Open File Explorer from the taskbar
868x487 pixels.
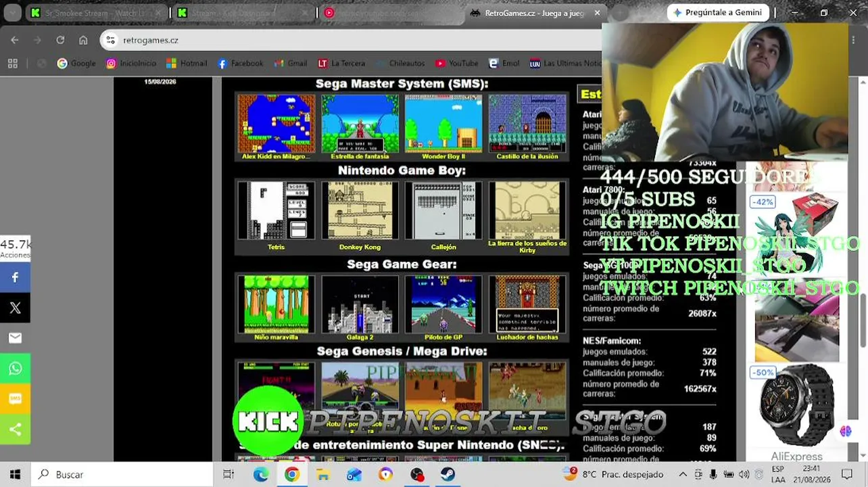click(x=323, y=474)
